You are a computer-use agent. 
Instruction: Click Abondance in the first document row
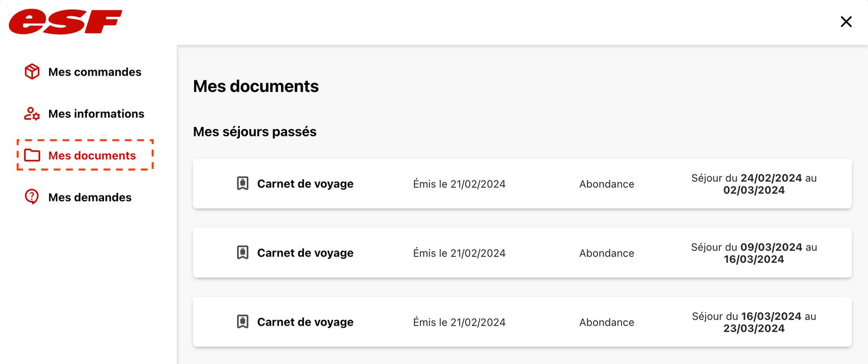click(606, 184)
